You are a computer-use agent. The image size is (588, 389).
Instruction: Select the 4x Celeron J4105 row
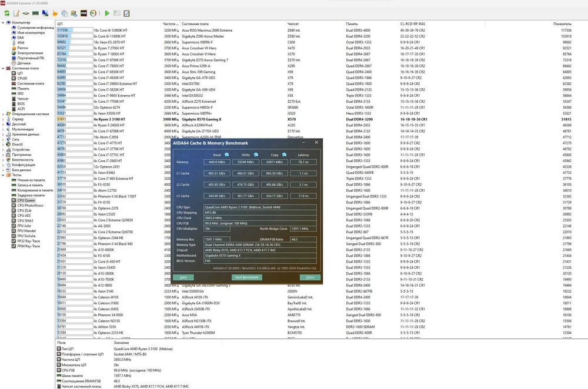pos(314,297)
